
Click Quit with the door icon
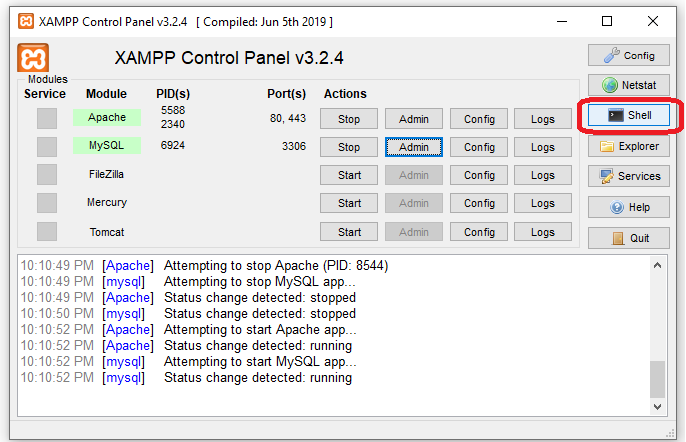[x=629, y=238]
